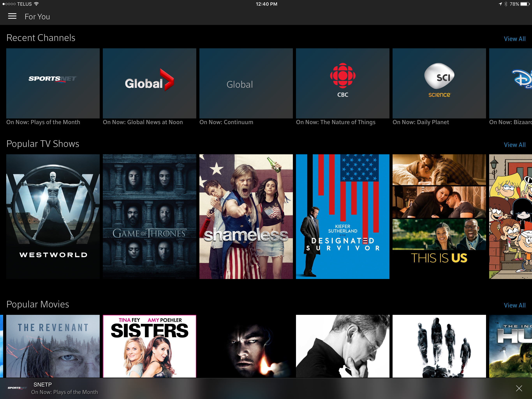Select the This Is Us poster

pyautogui.click(x=439, y=217)
